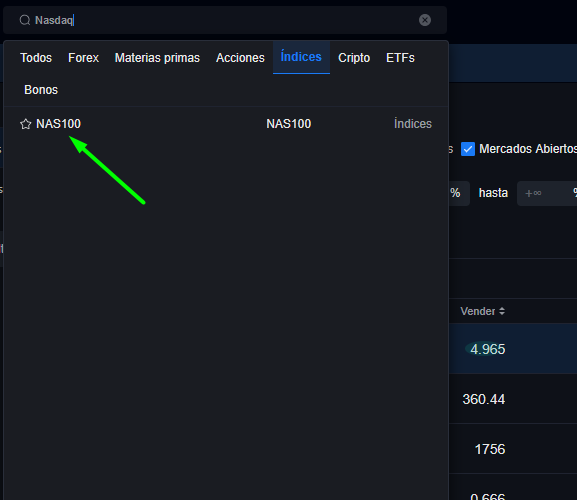Sort by Vender column arrows
Image resolution: width=577 pixels, height=500 pixels.
(502, 311)
